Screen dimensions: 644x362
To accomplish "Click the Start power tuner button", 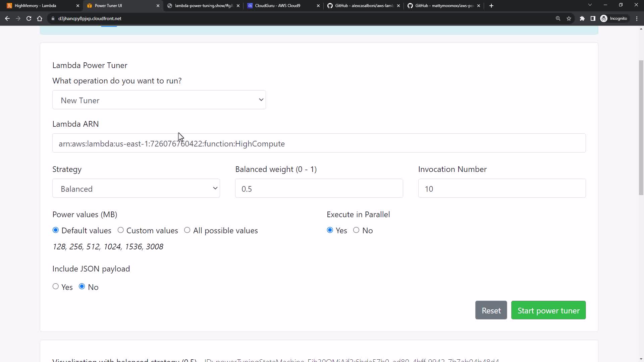I will coord(548,310).
